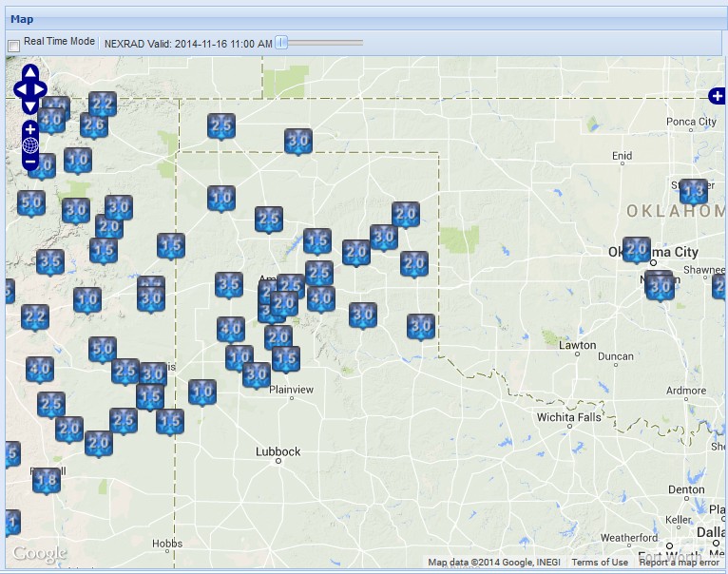Screen dimensions: 728x574
Task: Click the NEXRAD time slider handle
Action: point(281,43)
